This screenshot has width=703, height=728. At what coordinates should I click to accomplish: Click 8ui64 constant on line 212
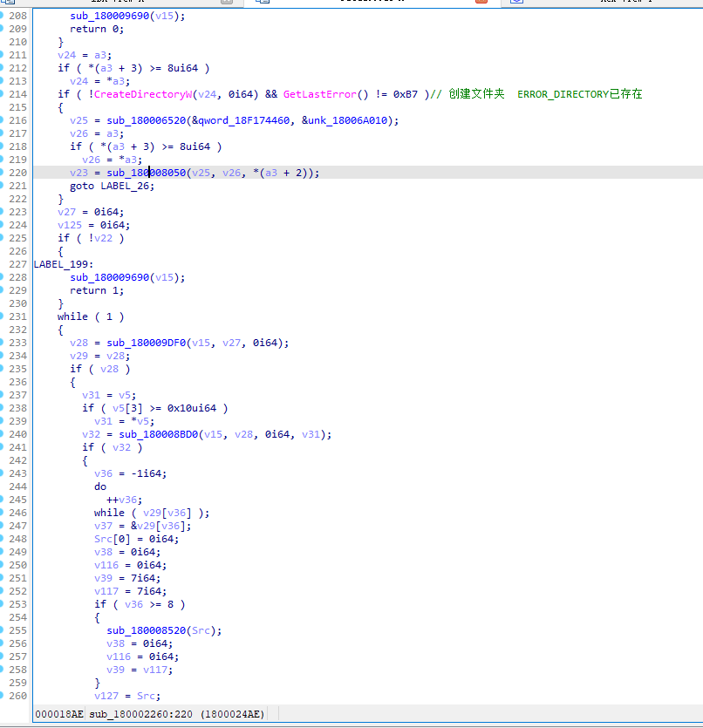(182, 68)
